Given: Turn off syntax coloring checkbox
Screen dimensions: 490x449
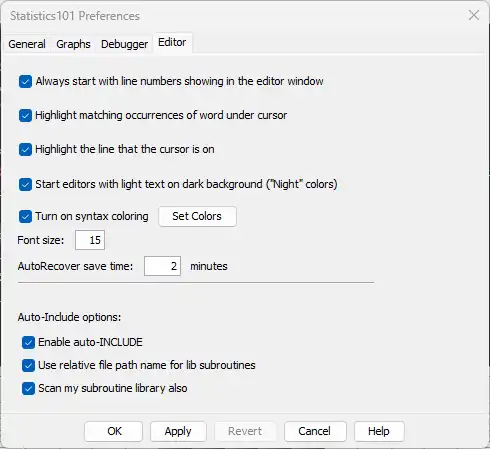Looking at the screenshot, I should (x=25, y=216).
